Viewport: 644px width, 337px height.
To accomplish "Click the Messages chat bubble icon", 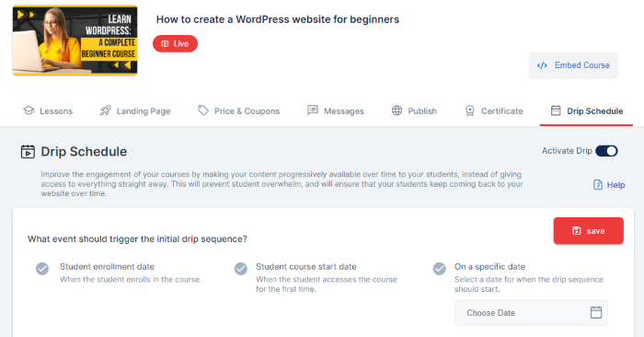I will [x=313, y=110].
